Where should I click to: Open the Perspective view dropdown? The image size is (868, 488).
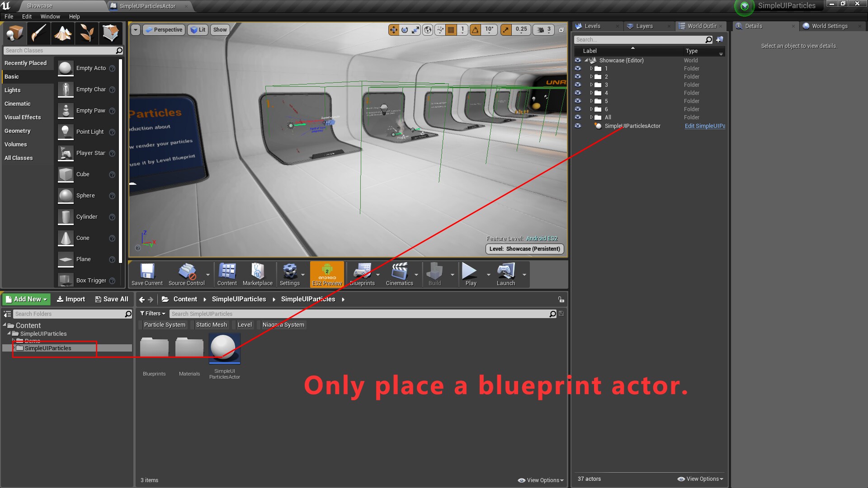pyautogui.click(x=164, y=29)
